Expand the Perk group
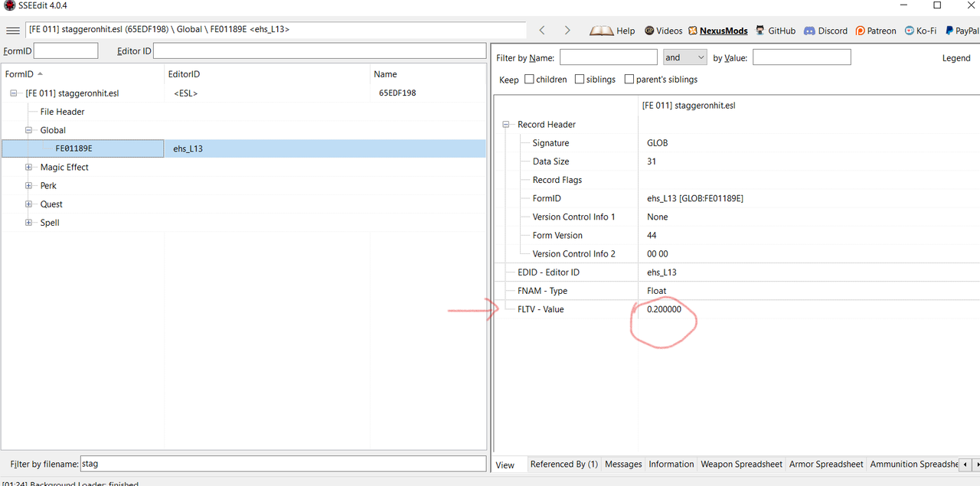The height and width of the screenshot is (486, 980). [29, 185]
